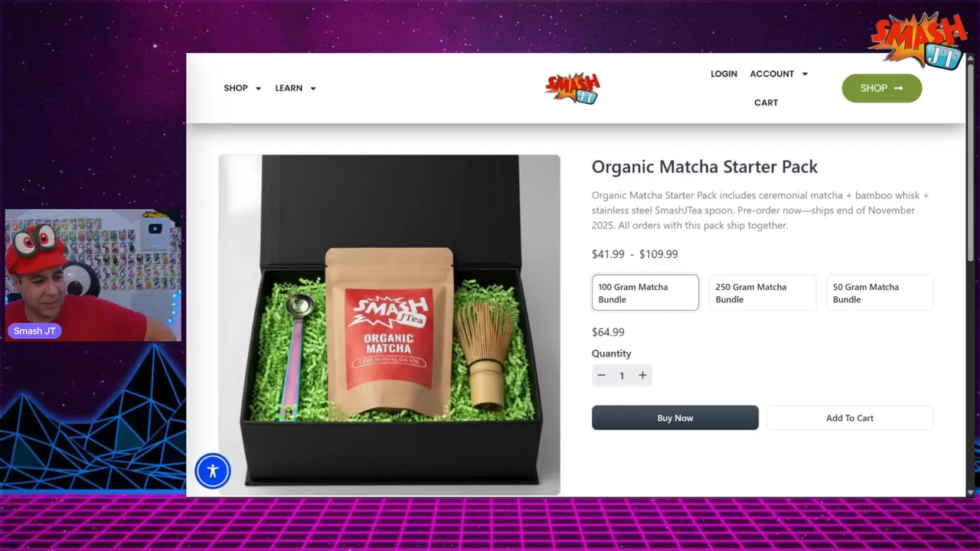Viewport: 980px width, 551px height.
Task: Click the Buy Now button
Action: coord(675,418)
